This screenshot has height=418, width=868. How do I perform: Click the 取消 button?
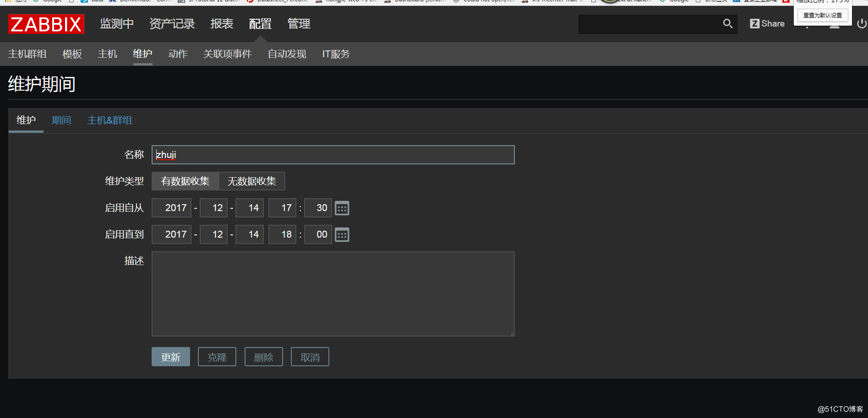pos(310,357)
